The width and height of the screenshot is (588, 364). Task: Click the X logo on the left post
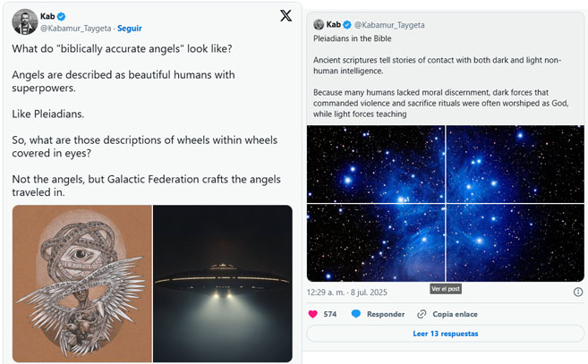(285, 15)
